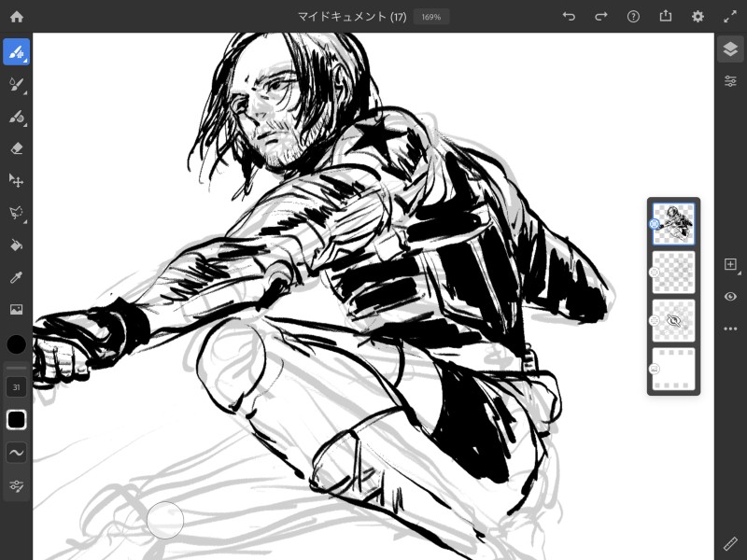Tap the document title マイドキュメント (17)
Screen dimensions: 747x560
[352, 17]
